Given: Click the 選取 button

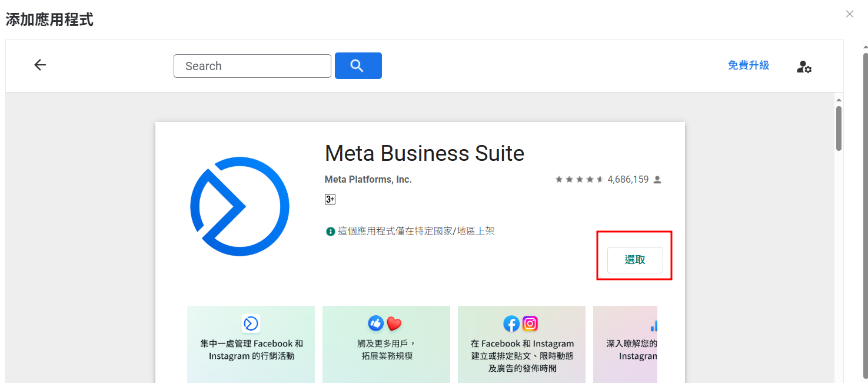Looking at the screenshot, I should point(635,260).
